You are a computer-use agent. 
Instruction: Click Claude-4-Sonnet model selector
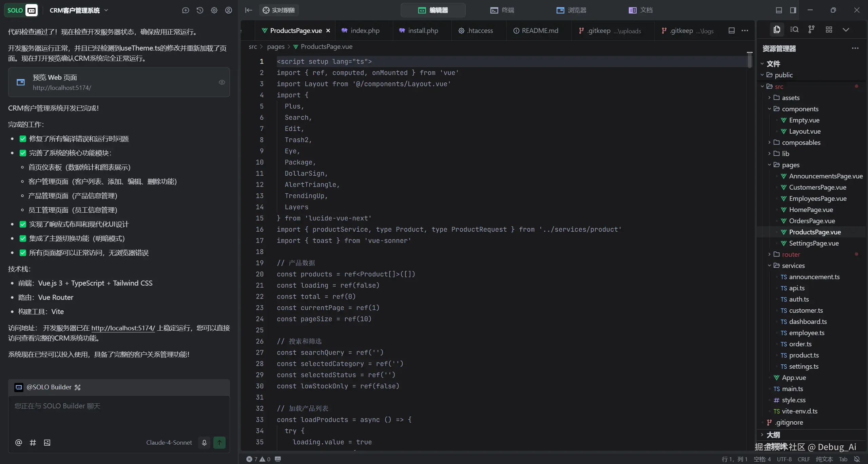click(x=169, y=442)
